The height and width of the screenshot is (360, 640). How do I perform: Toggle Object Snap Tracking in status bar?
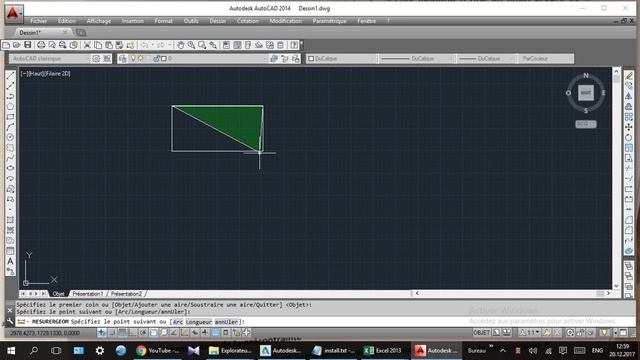click(174, 333)
